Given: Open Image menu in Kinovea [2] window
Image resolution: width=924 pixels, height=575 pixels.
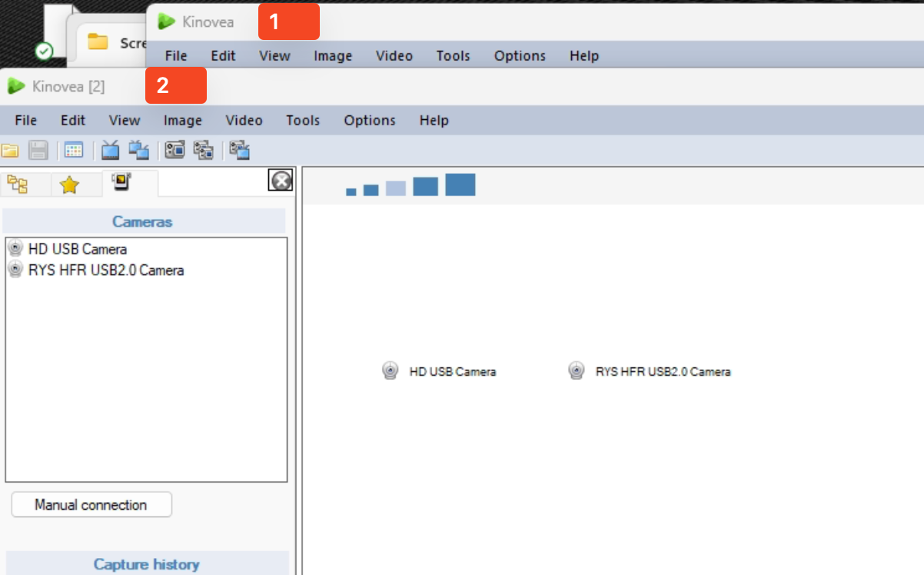Looking at the screenshot, I should [x=183, y=121].
